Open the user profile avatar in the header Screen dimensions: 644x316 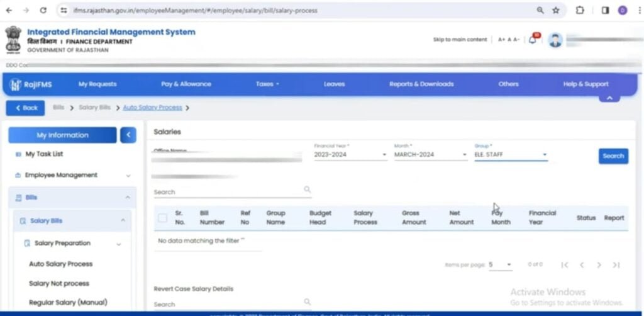(x=555, y=40)
